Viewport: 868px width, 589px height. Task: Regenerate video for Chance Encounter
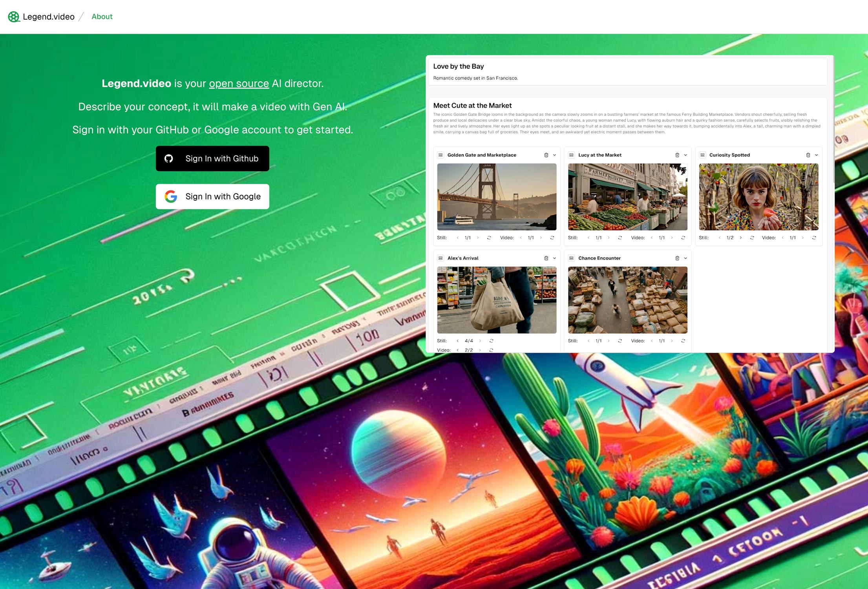(683, 341)
